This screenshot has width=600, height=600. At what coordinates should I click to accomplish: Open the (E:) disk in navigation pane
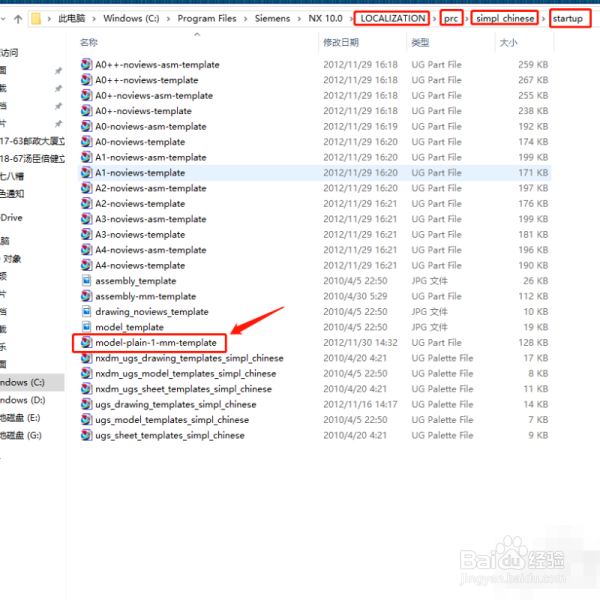(x=20, y=417)
